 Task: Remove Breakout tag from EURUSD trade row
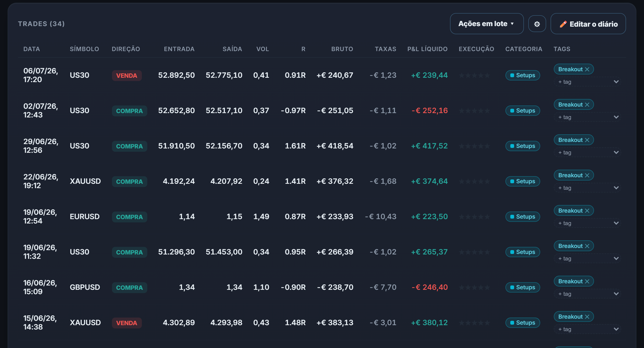click(x=587, y=211)
